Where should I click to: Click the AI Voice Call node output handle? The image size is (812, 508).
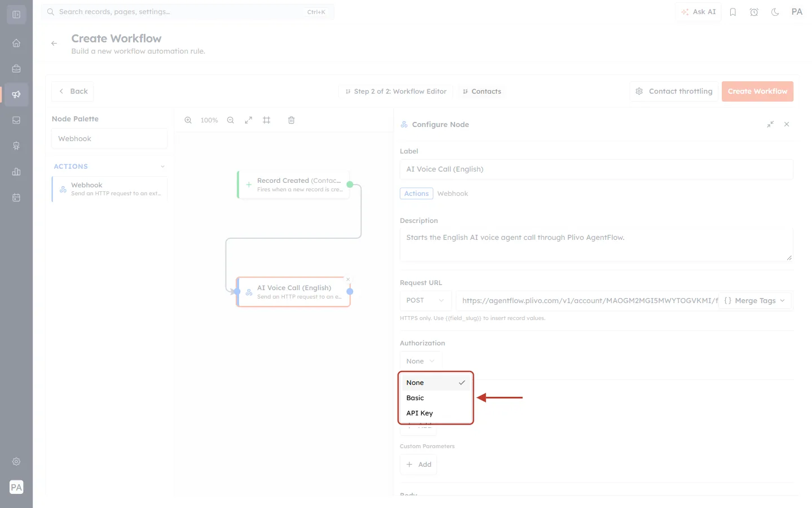tap(350, 292)
